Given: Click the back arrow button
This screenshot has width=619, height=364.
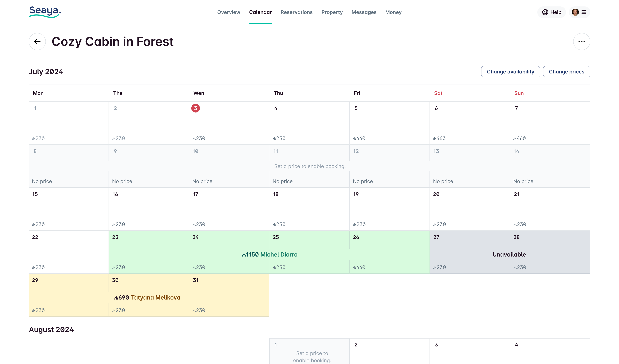Looking at the screenshot, I should [x=37, y=42].
